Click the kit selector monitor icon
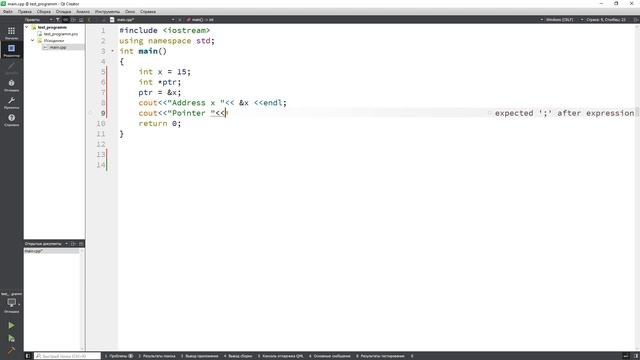This screenshot has width=640, height=360. coord(11,302)
